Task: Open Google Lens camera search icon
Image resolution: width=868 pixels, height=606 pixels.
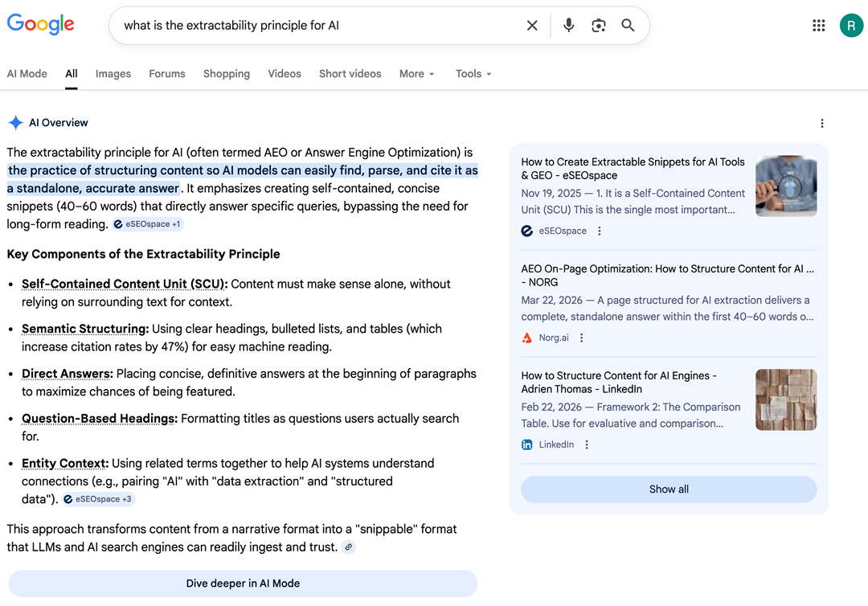Action: 599,26
